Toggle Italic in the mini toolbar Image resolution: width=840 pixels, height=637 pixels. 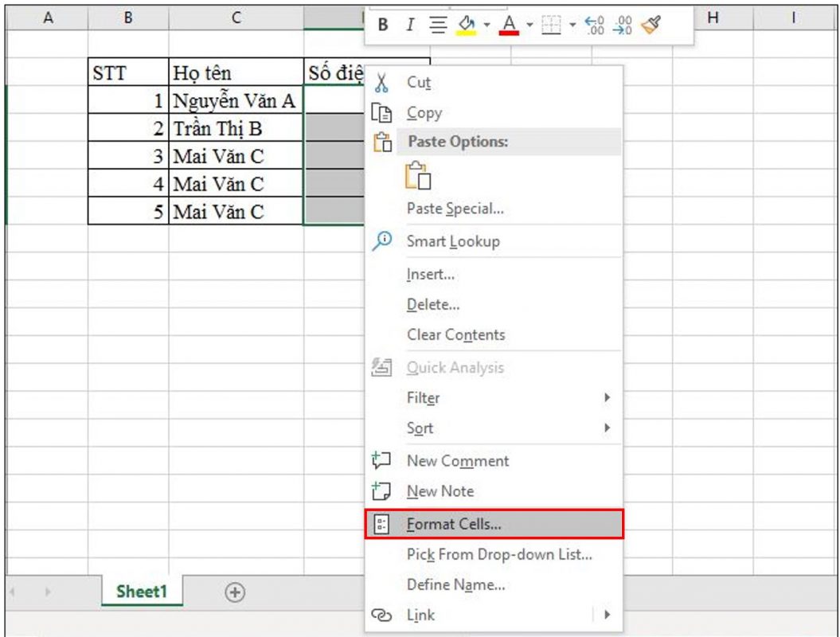[x=410, y=25]
